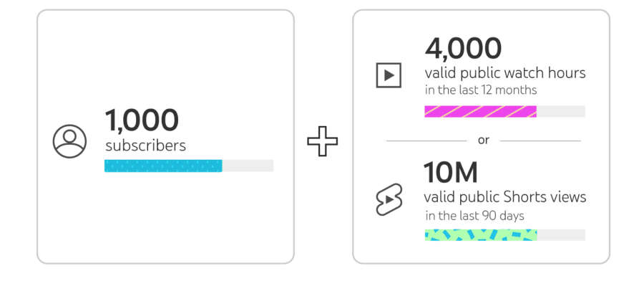Click the watch hours play icon
Viewport: 644px width, 286px height.
389,75
